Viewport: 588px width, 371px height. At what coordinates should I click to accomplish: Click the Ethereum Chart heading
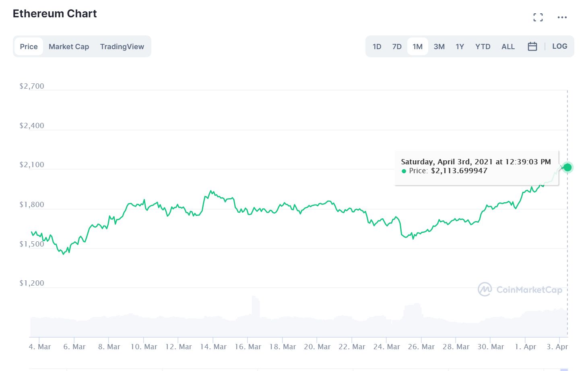point(55,14)
